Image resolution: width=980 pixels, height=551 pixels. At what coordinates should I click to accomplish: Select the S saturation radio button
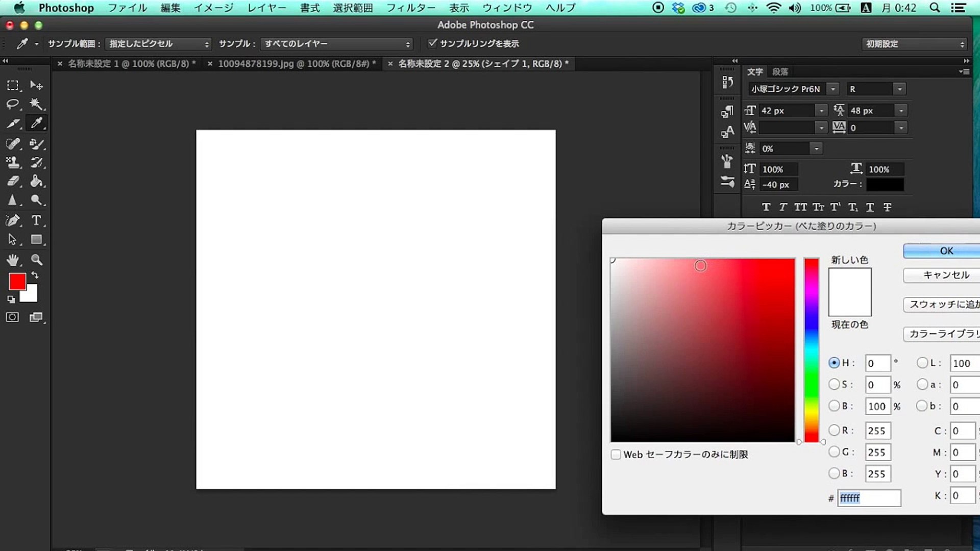pyautogui.click(x=834, y=384)
